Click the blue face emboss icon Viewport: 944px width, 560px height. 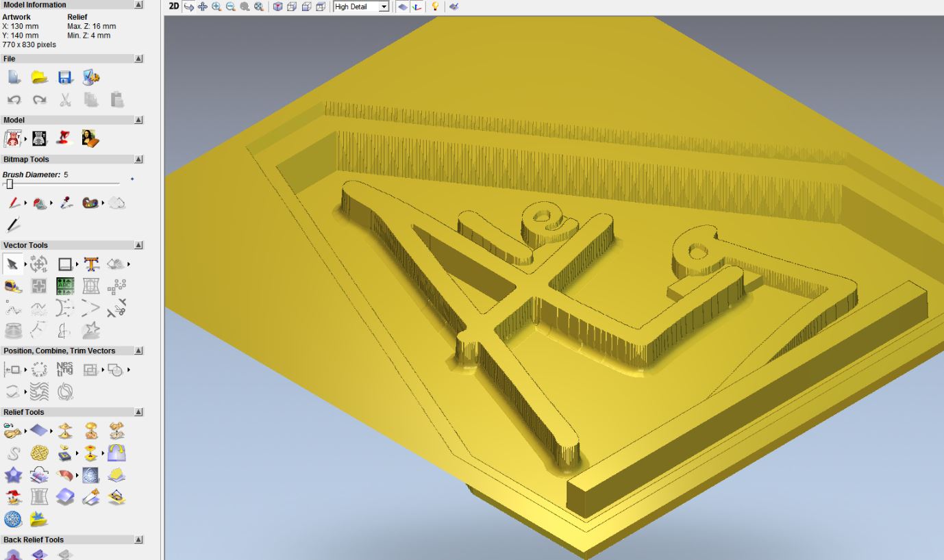click(x=90, y=475)
